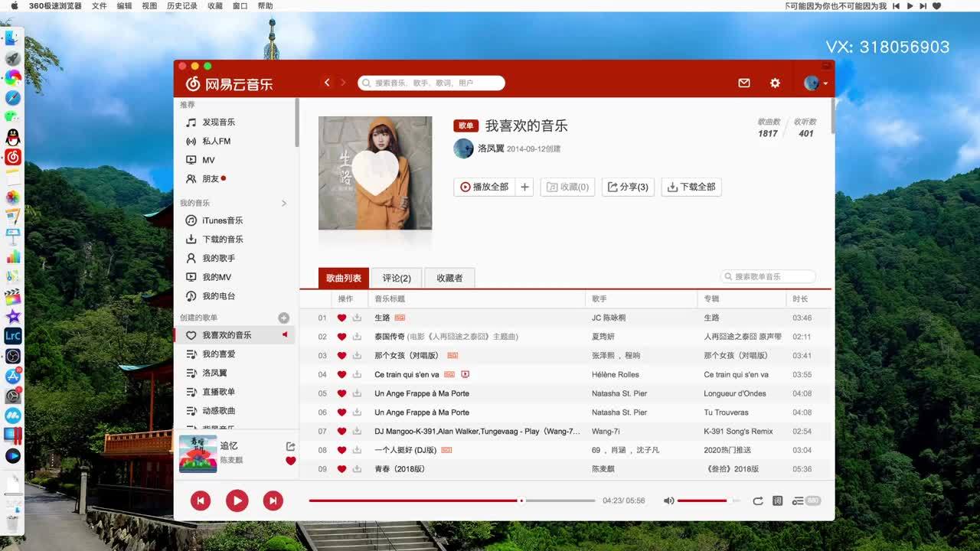Image resolution: width=980 pixels, height=551 pixels.
Task: Click the back navigation arrow
Action: [x=327, y=83]
